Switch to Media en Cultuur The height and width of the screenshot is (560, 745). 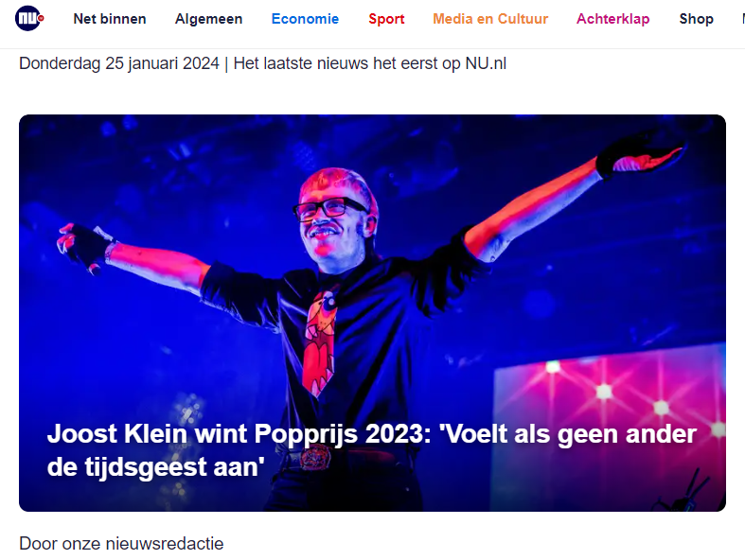click(490, 19)
